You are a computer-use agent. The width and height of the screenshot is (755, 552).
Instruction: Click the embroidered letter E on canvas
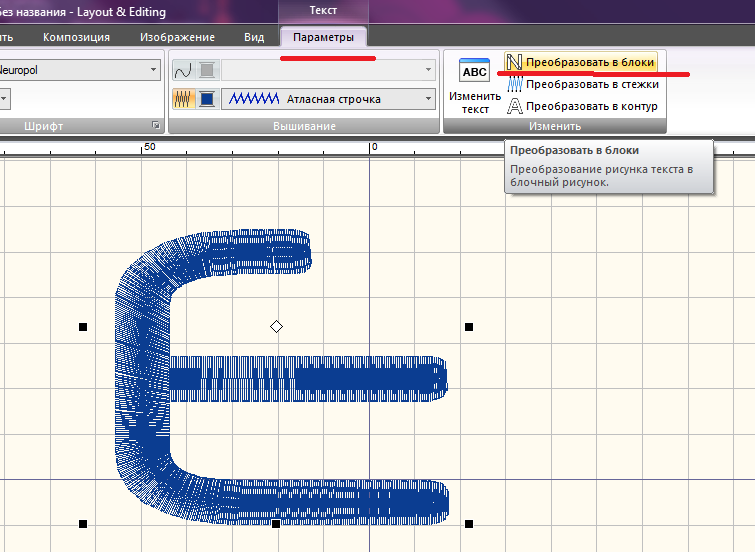pos(145,380)
